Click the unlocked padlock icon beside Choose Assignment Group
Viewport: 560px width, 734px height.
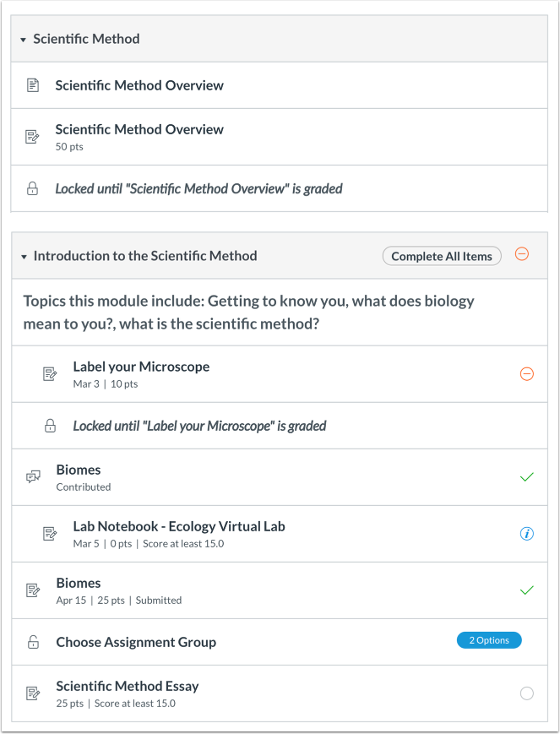[x=33, y=642]
